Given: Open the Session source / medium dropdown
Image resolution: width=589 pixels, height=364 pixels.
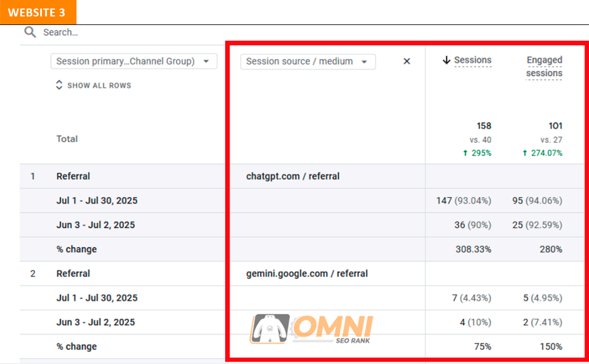Looking at the screenshot, I should click(x=308, y=61).
